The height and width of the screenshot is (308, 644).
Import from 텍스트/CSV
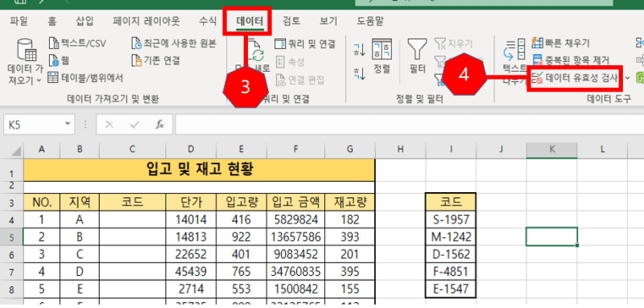point(77,43)
